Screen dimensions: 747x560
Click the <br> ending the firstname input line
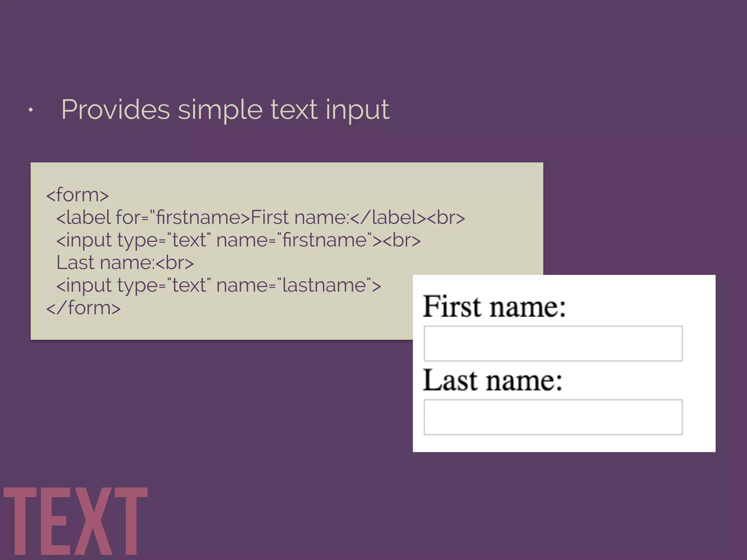(402, 240)
